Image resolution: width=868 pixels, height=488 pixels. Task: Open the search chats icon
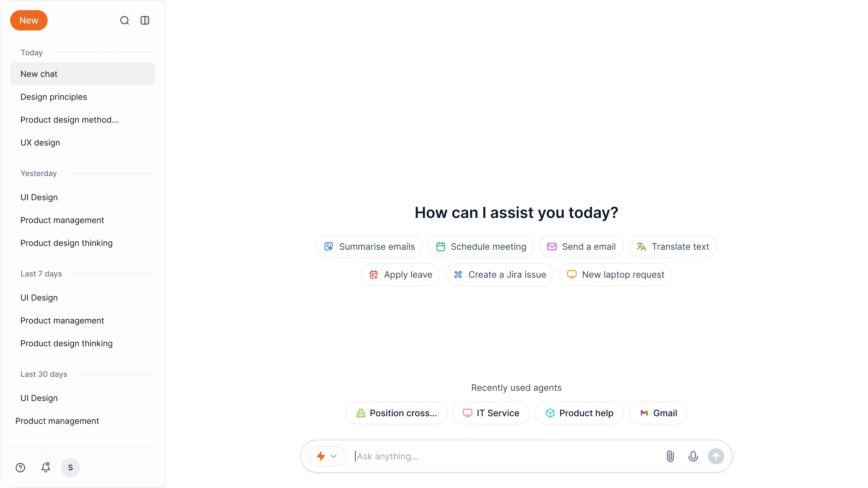click(124, 21)
